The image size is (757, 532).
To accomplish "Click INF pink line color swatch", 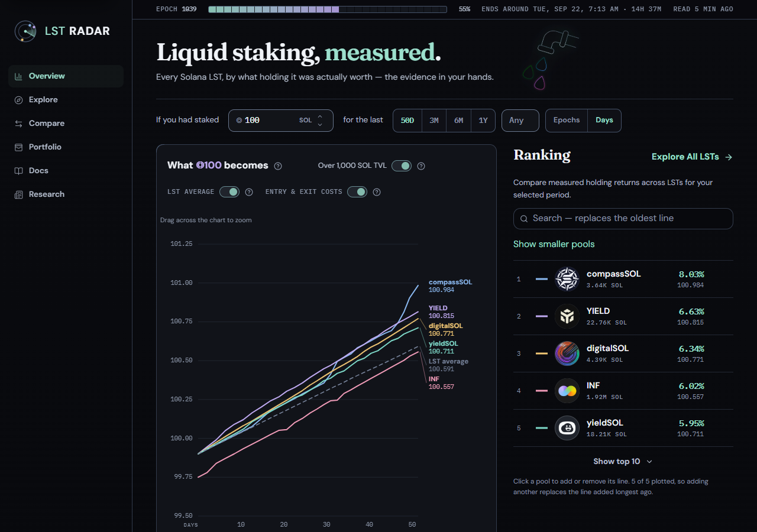I will (x=541, y=391).
